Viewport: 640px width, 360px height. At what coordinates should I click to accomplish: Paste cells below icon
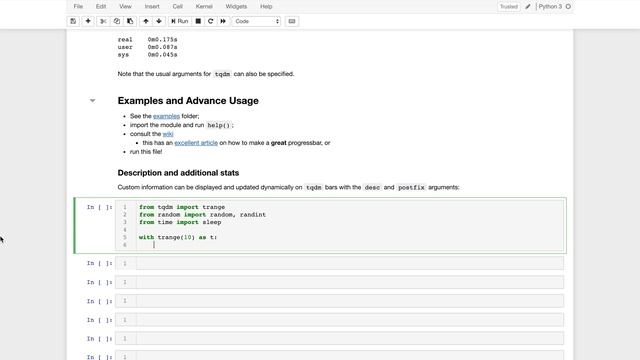click(130, 21)
